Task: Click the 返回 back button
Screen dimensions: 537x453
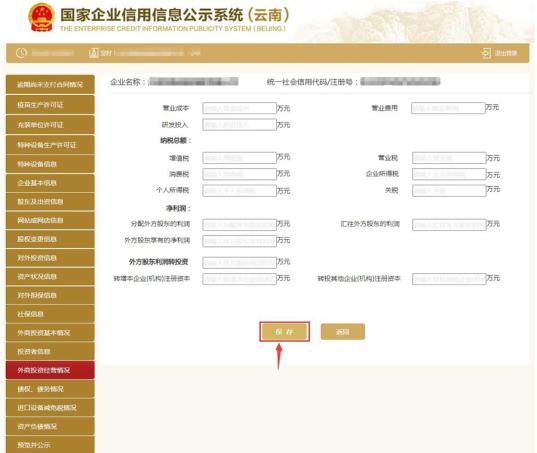Action: pyautogui.click(x=343, y=331)
